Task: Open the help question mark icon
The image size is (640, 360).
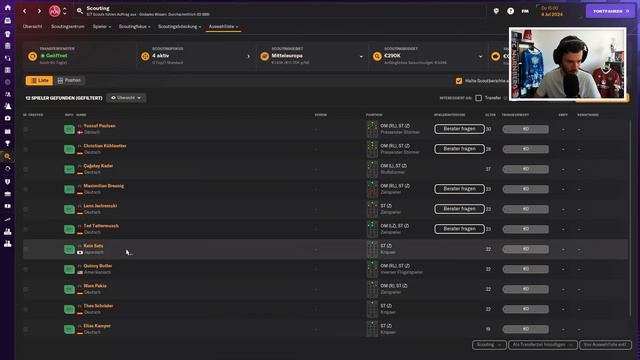Action: pos(510,11)
